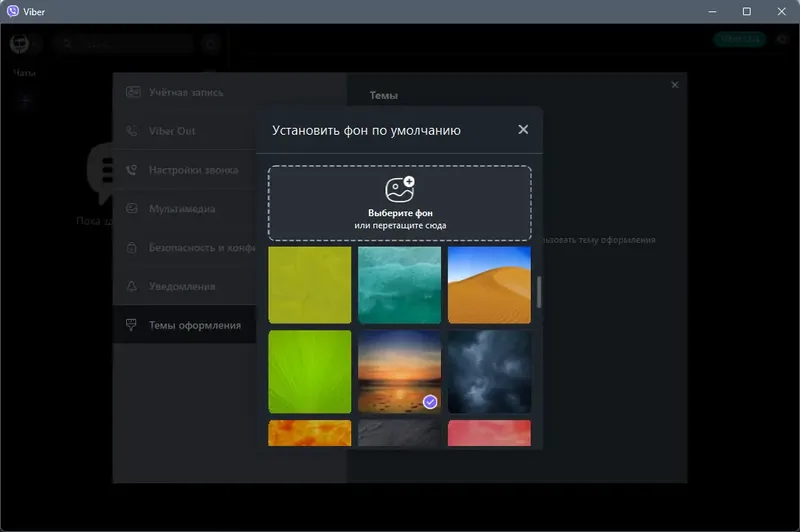Click the purple checkmark on sunset thumbnail
The width and height of the screenshot is (800, 532).
430,402
